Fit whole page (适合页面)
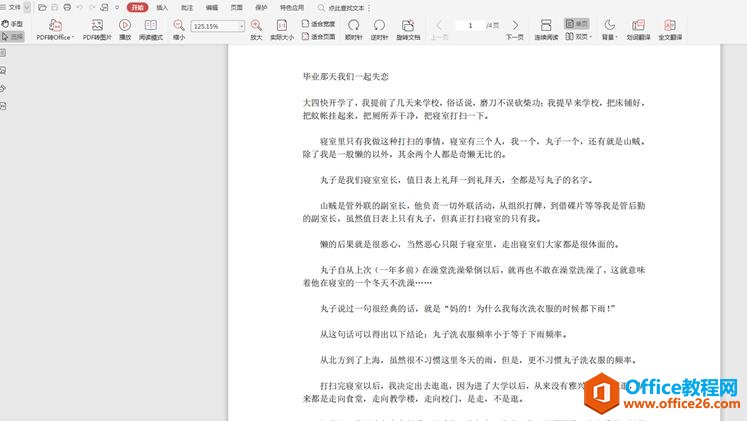This screenshot has height=421, width=747. coord(318,36)
